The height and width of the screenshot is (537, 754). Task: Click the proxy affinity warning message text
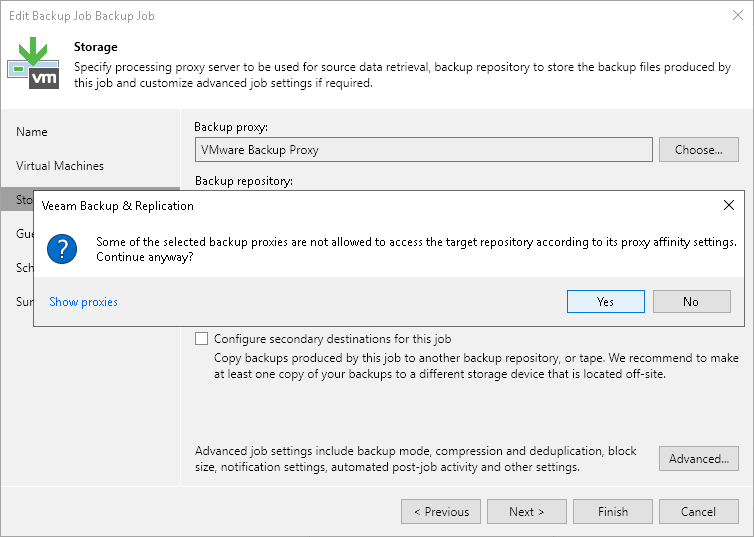[416, 249]
